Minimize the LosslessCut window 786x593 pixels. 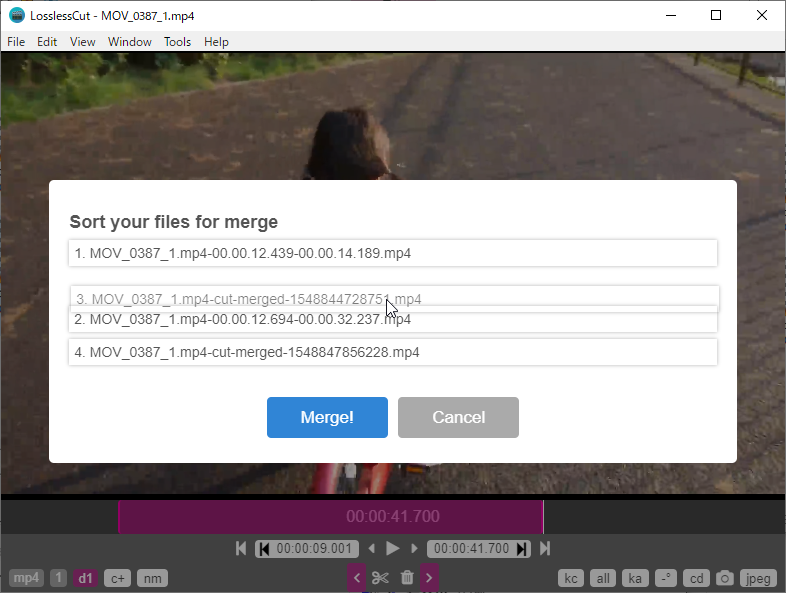(x=671, y=16)
